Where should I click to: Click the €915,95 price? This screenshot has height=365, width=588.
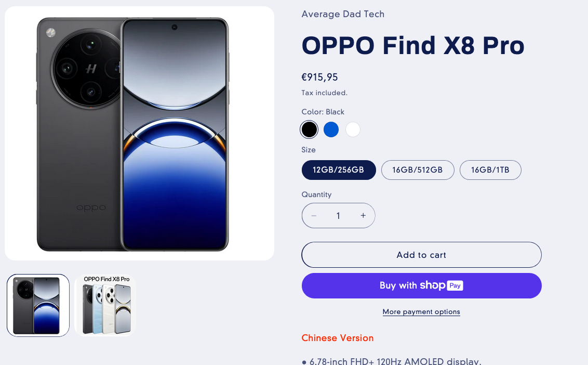319,77
